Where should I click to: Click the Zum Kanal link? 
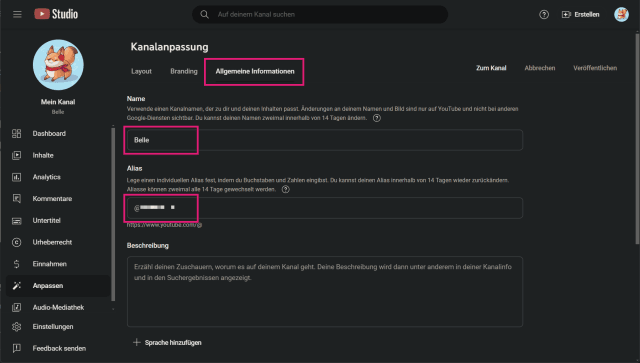click(x=491, y=68)
